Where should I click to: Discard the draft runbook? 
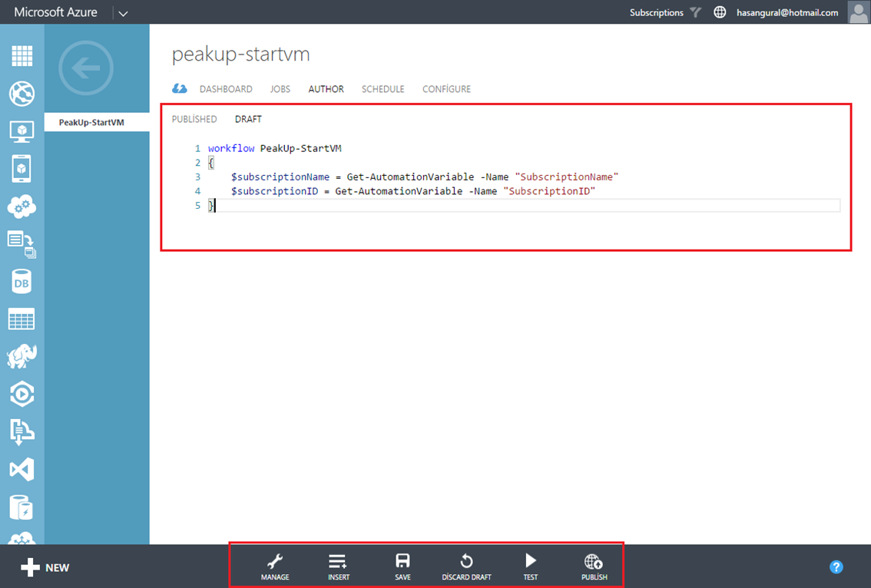click(467, 567)
